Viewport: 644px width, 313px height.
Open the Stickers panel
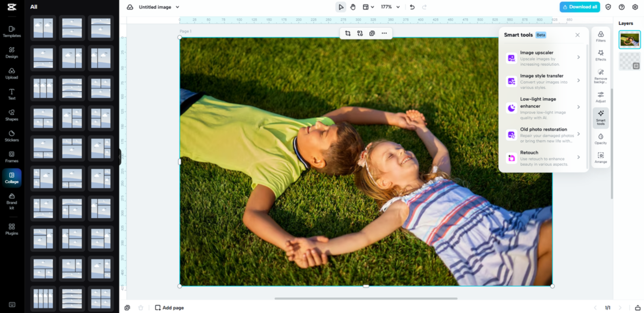click(12, 136)
